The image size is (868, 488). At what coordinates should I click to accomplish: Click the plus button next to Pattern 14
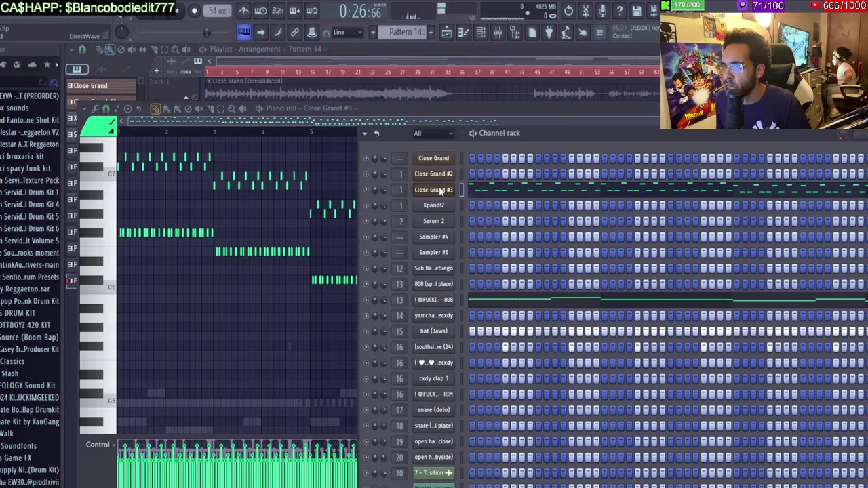(x=430, y=32)
